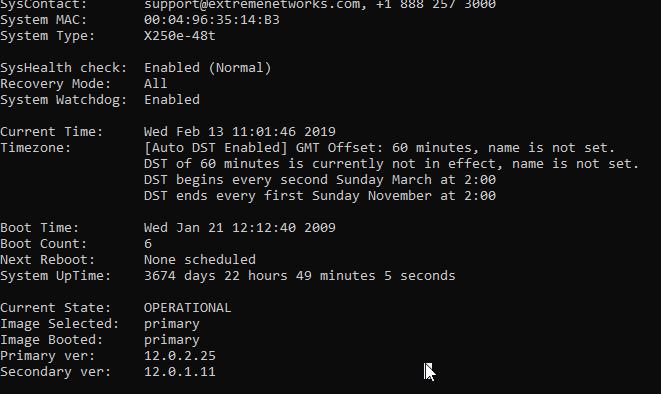The width and height of the screenshot is (661, 394).
Task: Click the Boot Count value 6
Action: [x=148, y=244]
